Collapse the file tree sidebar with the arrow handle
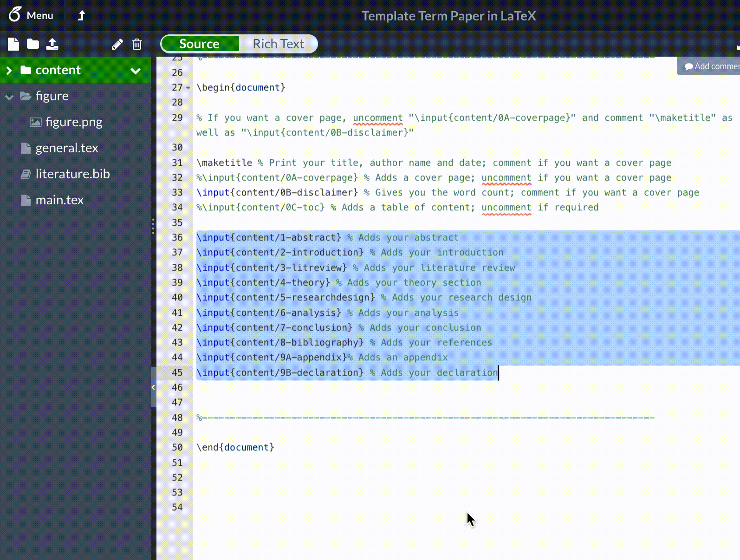The height and width of the screenshot is (560, 740). 153,387
